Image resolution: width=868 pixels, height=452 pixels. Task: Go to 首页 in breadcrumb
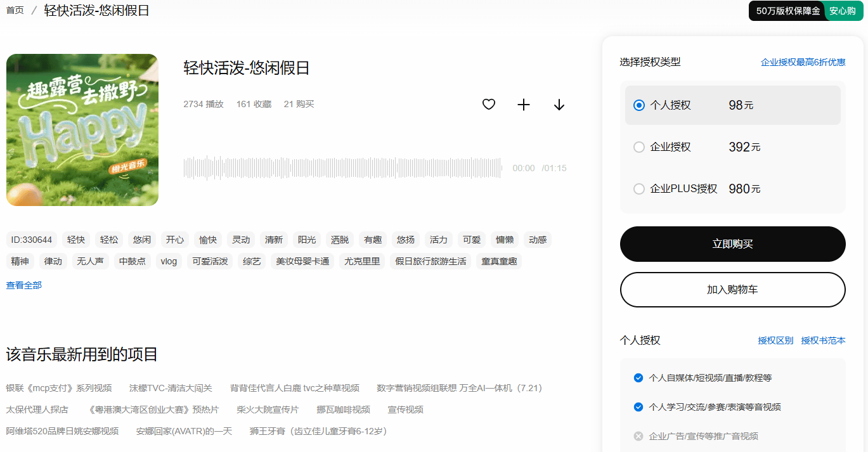[15, 10]
